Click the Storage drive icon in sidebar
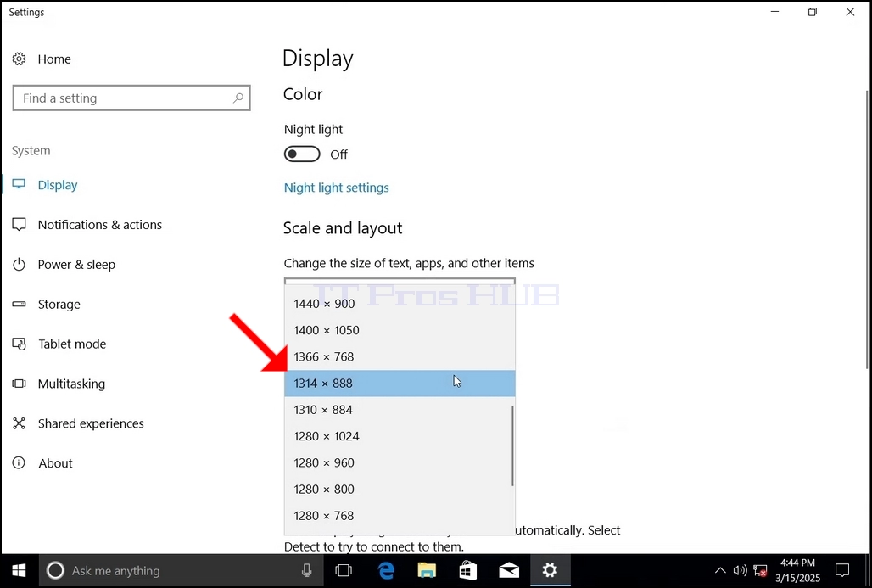The image size is (872, 588). pyautogui.click(x=19, y=305)
